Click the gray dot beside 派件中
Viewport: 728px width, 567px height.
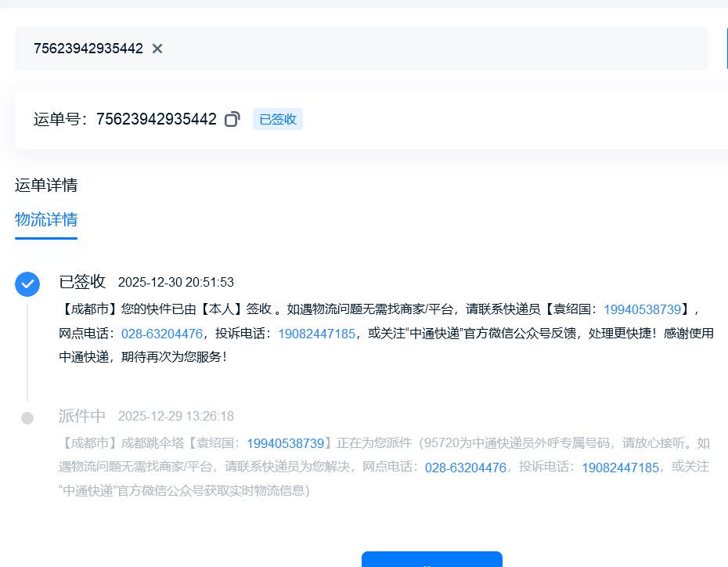[x=27, y=418]
